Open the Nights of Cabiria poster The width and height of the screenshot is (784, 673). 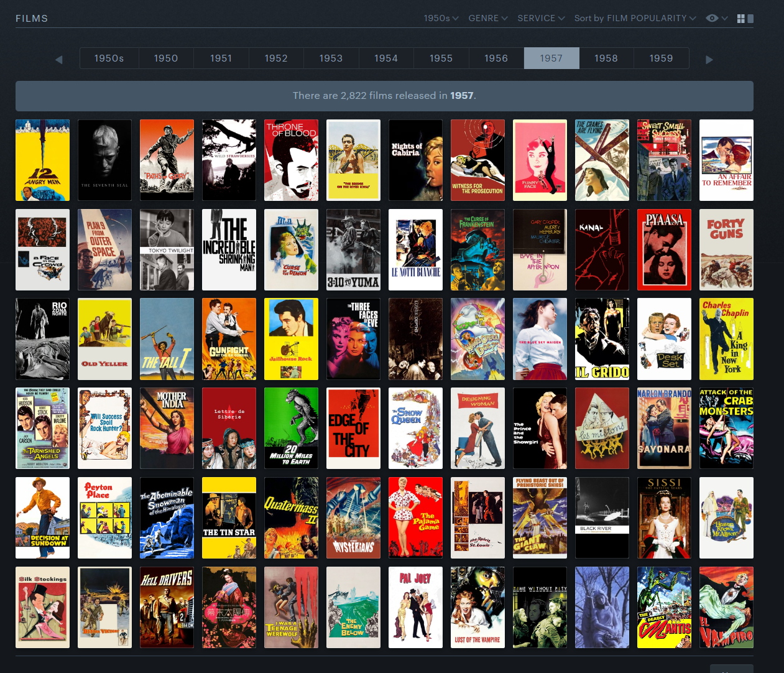coord(415,160)
